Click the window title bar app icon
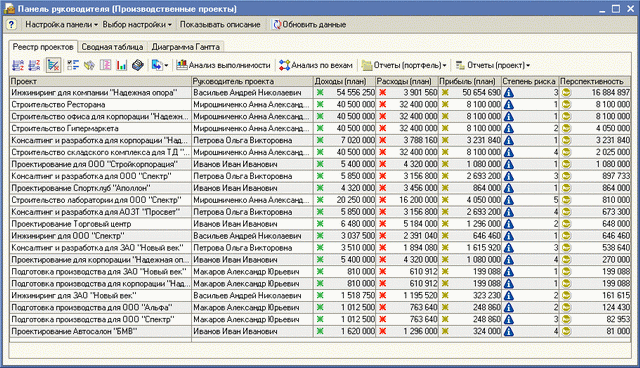The height and width of the screenshot is (368, 640). tap(9, 9)
